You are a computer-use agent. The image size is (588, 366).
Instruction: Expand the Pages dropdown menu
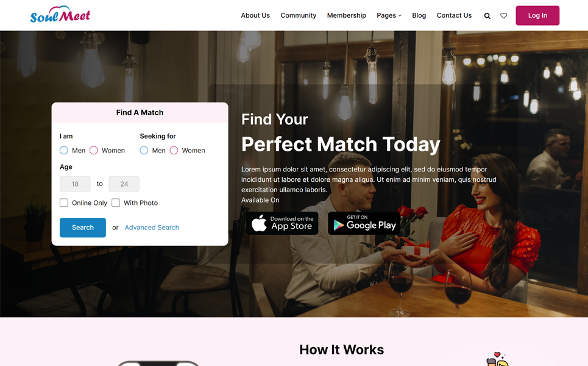(x=389, y=15)
